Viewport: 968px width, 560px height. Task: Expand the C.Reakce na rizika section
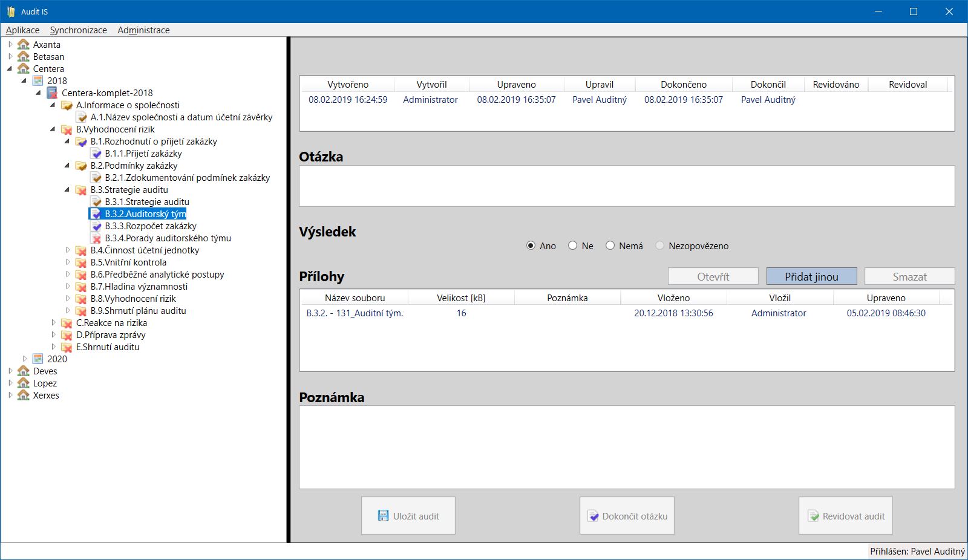[53, 322]
